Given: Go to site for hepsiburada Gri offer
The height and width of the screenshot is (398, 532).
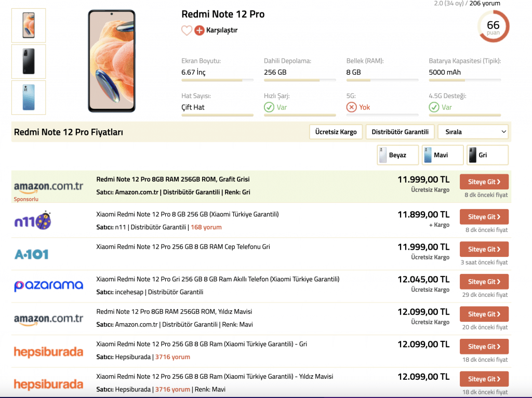Looking at the screenshot, I should [x=484, y=347].
